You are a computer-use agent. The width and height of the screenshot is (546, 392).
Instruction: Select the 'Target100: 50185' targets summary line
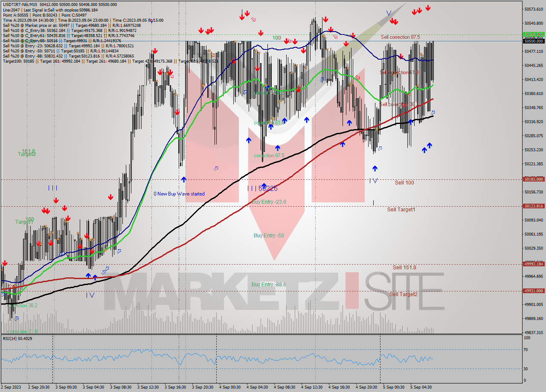tap(110, 61)
